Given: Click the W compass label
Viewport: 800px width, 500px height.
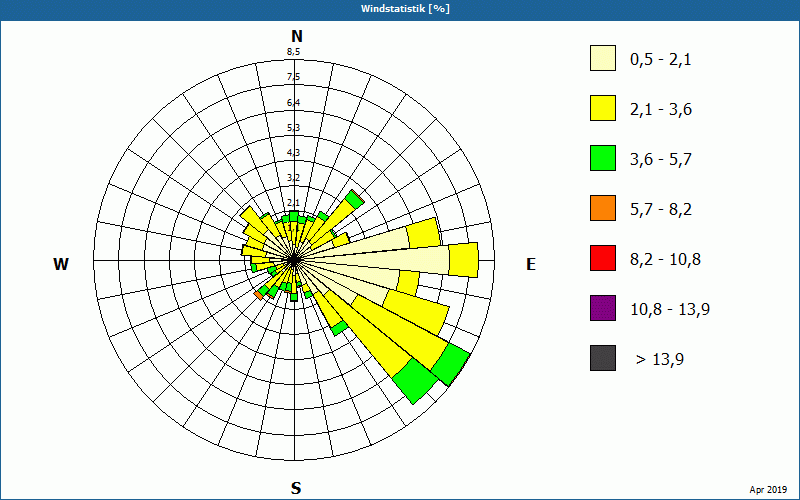Looking at the screenshot, I should [x=61, y=264].
